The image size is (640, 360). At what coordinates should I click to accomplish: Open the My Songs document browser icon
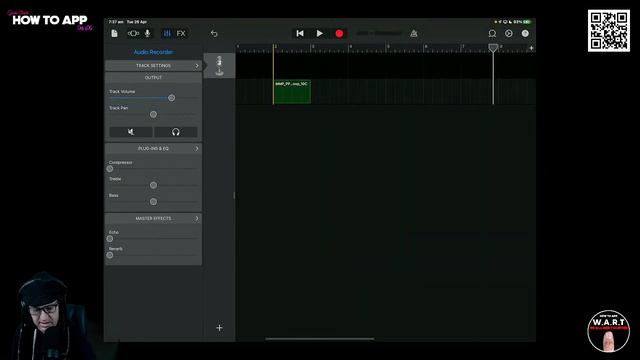pos(114,33)
